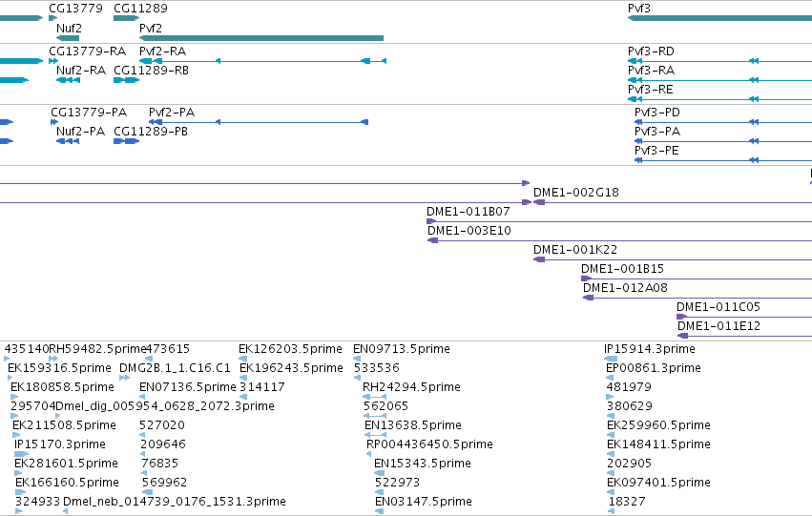Select the Pvf3-PE protein label

656,151
